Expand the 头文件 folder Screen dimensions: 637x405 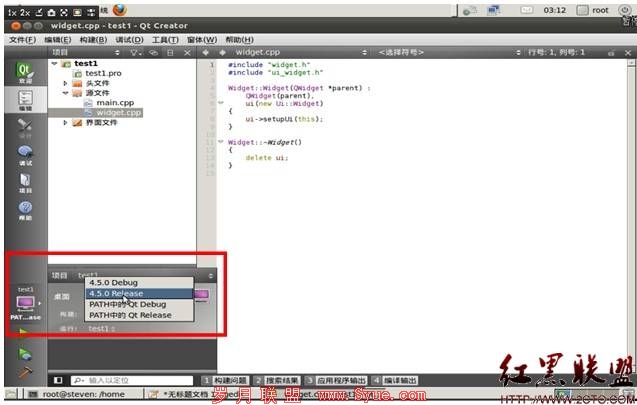65,83
